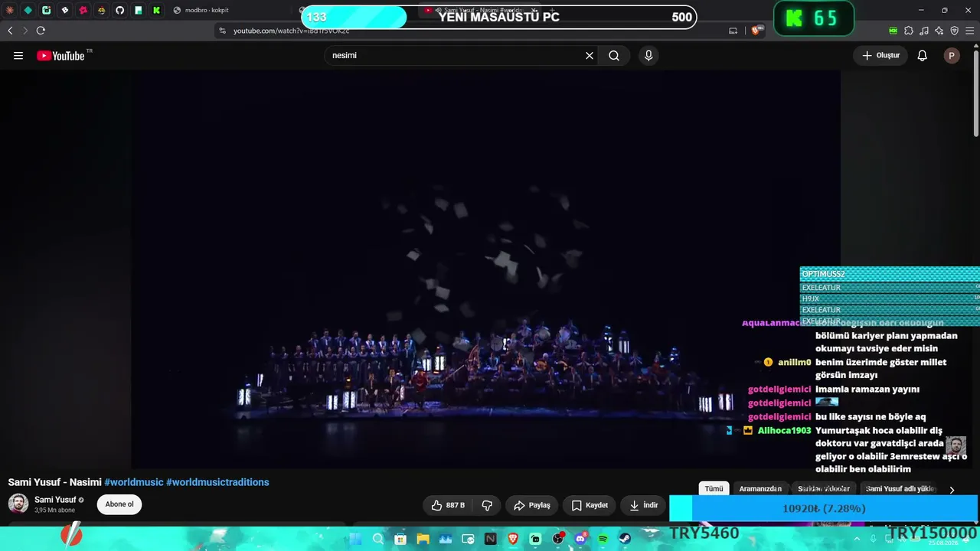Open the Sami Yusuf channel avatar
Image resolution: width=980 pixels, height=551 pixels.
18,504
